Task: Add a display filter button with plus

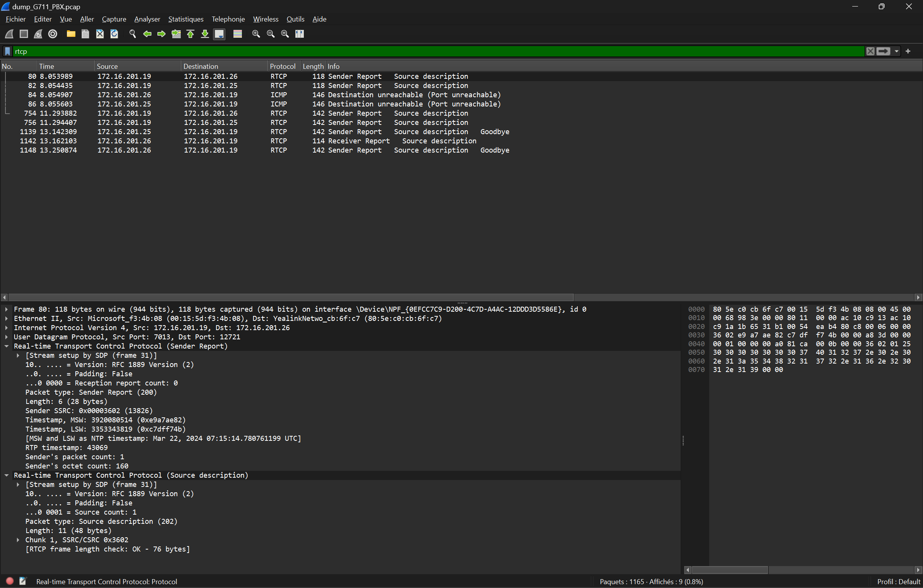Action: click(x=908, y=51)
